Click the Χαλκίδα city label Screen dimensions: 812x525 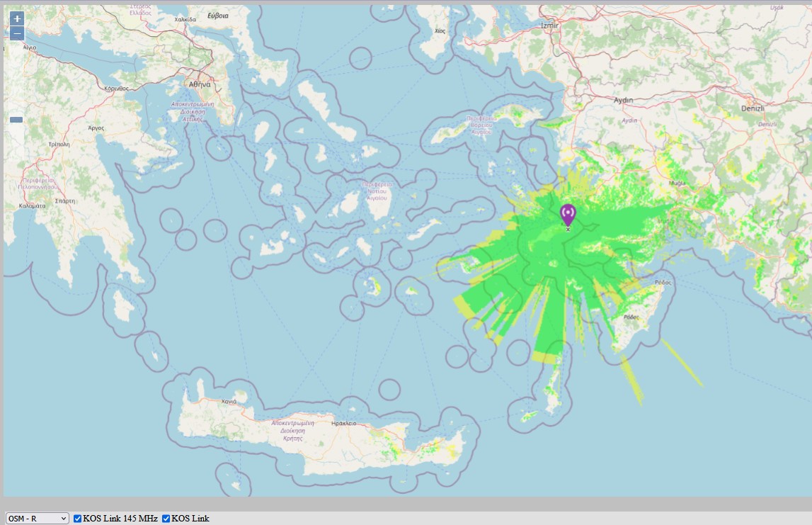pyautogui.click(x=185, y=19)
